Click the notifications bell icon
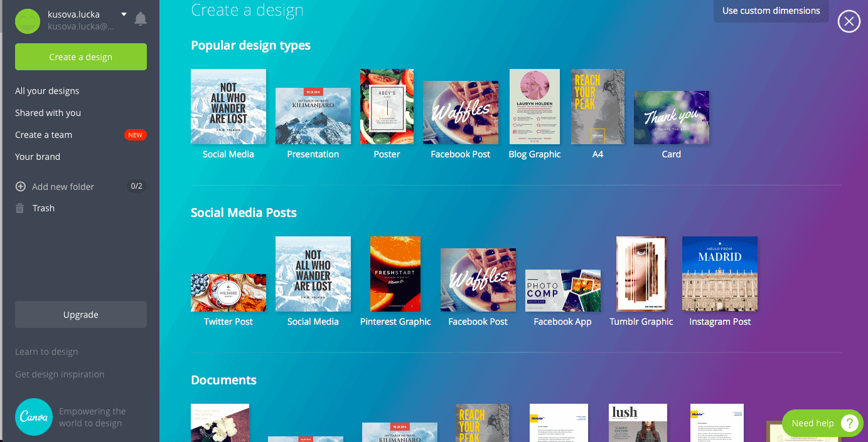This screenshot has height=442, width=868. (141, 19)
